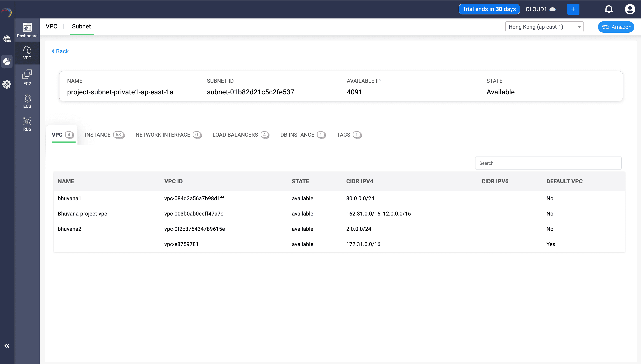Click the DNS globe icon in the sidebar
The width and height of the screenshot is (641, 364).
click(7, 39)
